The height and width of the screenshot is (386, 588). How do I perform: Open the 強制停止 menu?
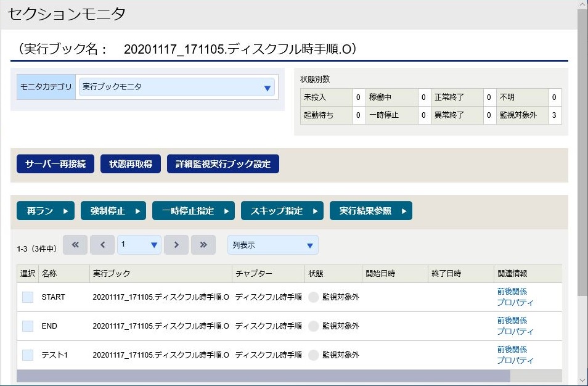[113, 211]
